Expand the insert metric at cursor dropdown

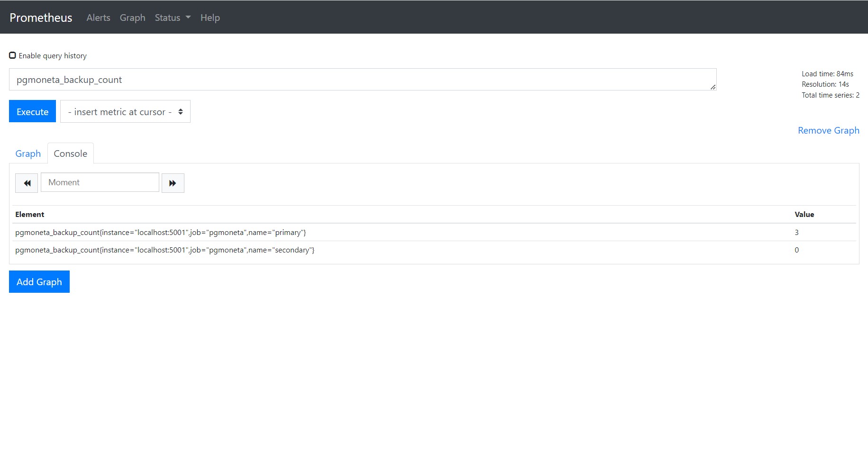[125, 112]
